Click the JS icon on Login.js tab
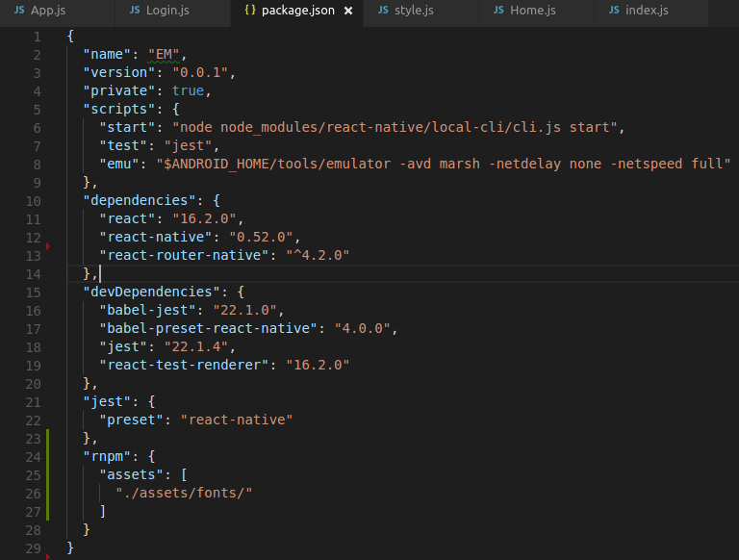Viewport: 739px width, 560px height. [135, 10]
